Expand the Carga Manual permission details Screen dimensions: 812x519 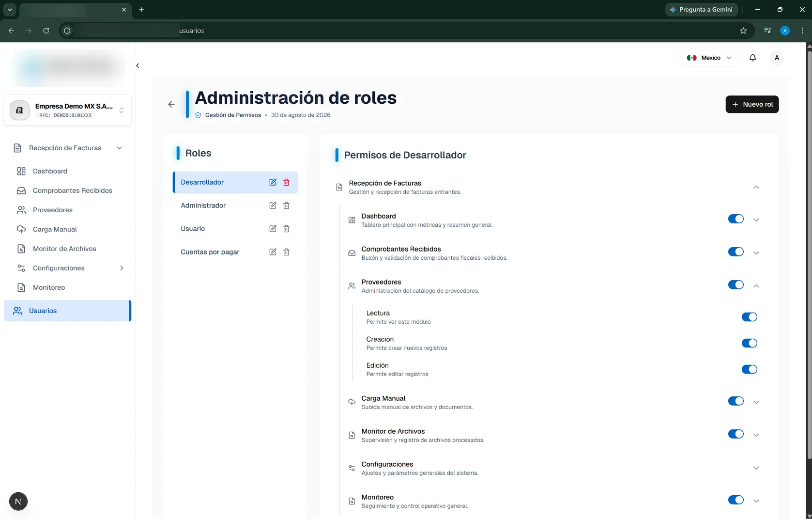756,402
